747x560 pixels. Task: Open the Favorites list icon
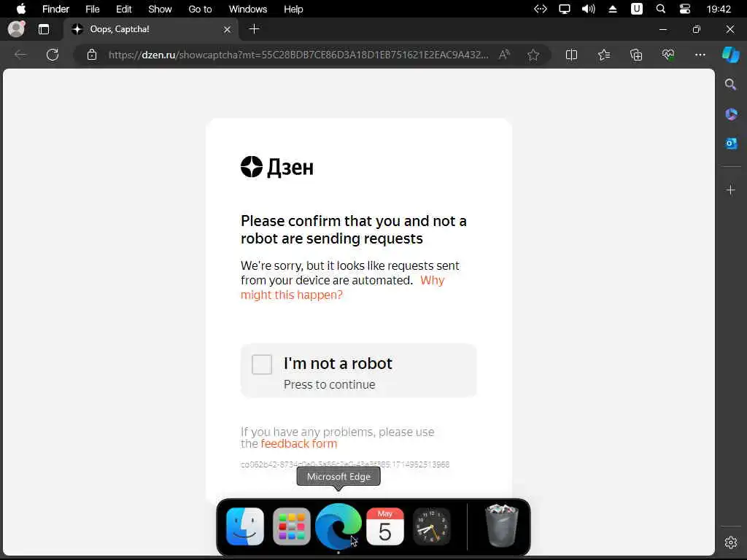pyautogui.click(x=603, y=55)
